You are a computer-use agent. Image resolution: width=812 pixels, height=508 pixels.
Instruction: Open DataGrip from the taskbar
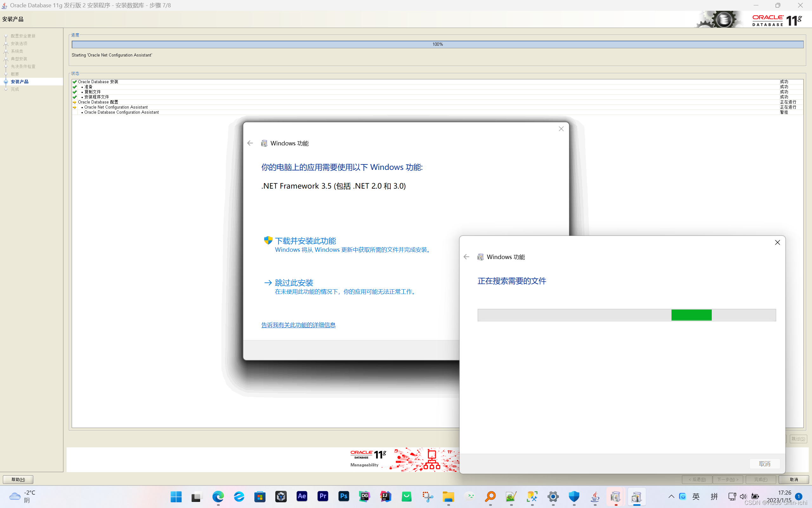[x=365, y=496]
